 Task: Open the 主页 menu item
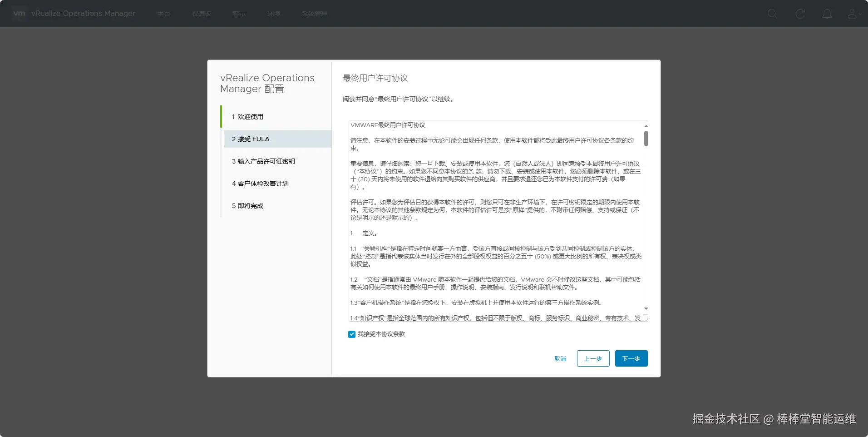[164, 14]
